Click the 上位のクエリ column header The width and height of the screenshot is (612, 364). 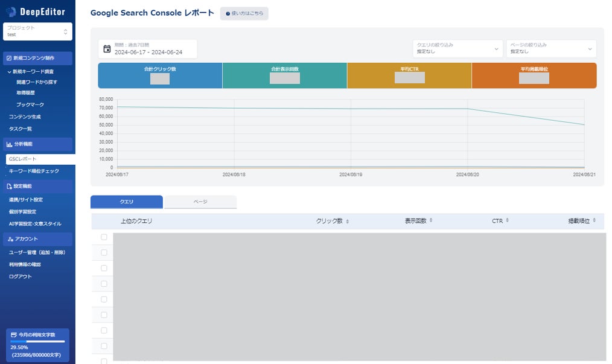136,221
